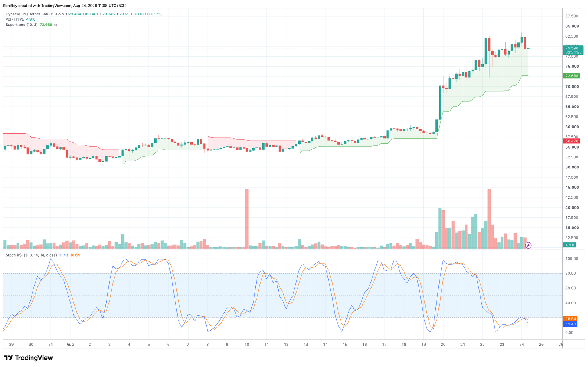Click the TradingView logo at the bottom left
Viewport: 588px width, 367px height.
coord(28,358)
